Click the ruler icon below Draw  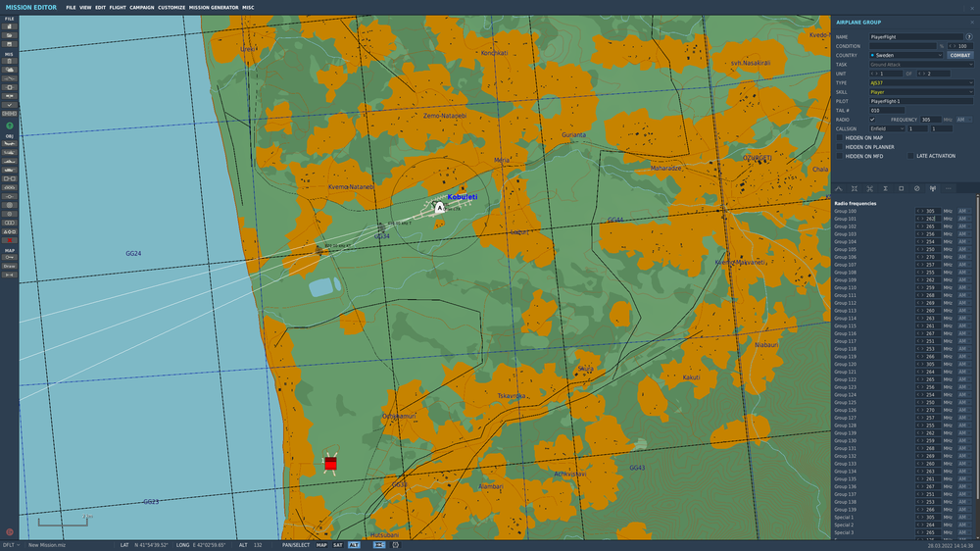[10, 275]
